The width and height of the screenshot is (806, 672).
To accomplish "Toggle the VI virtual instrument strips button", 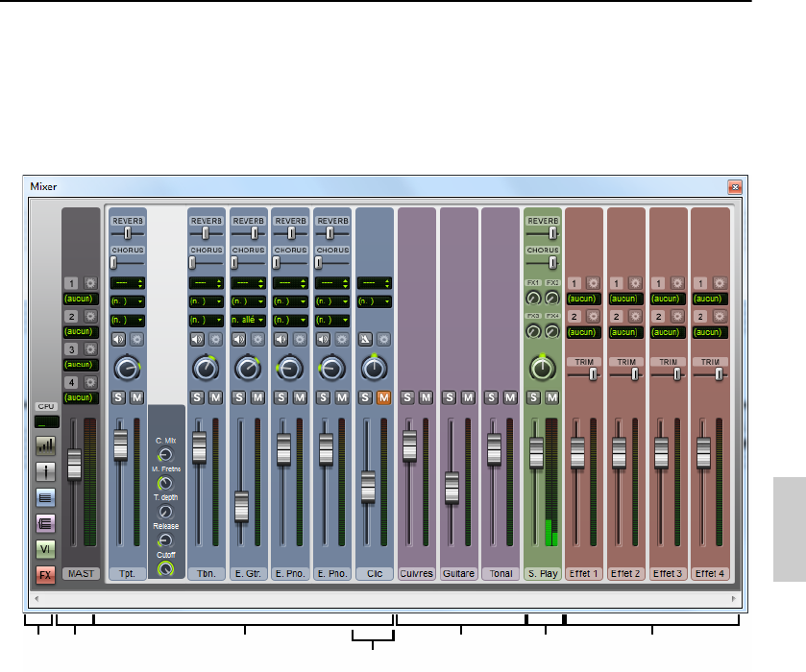I will tap(46, 549).
